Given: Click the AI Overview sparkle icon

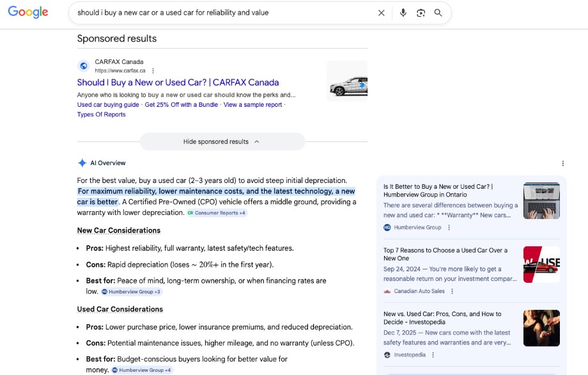Looking at the screenshot, I should (x=82, y=163).
